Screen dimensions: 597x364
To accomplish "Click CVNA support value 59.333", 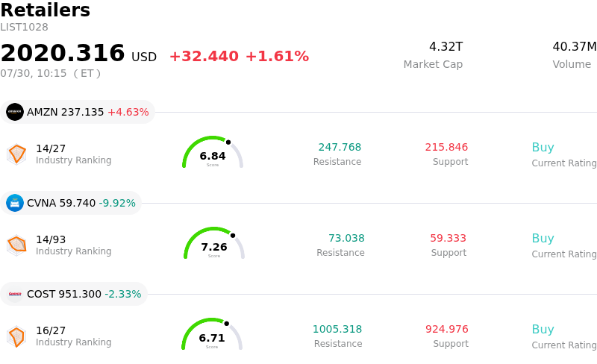I will 448,238.
